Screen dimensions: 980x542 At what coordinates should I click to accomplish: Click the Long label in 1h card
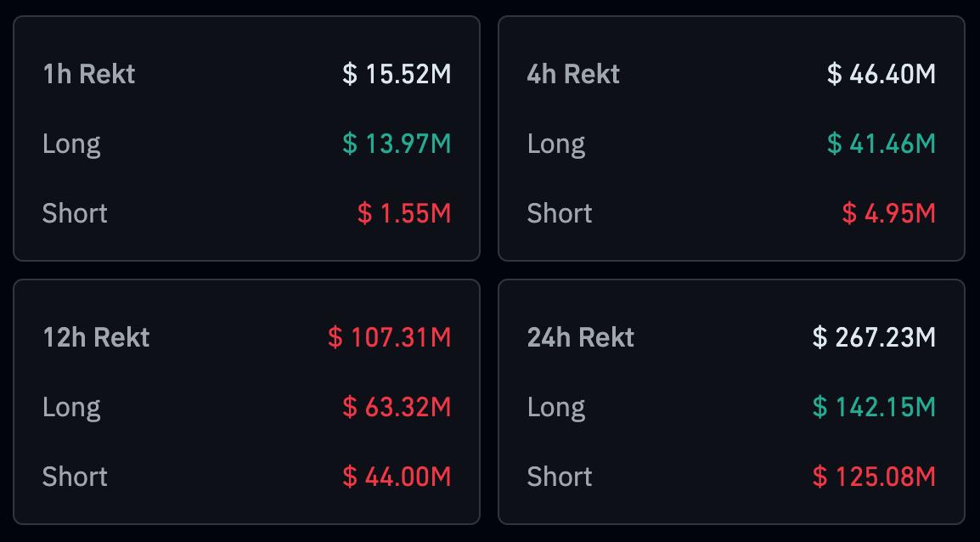[x=71, y=144]
